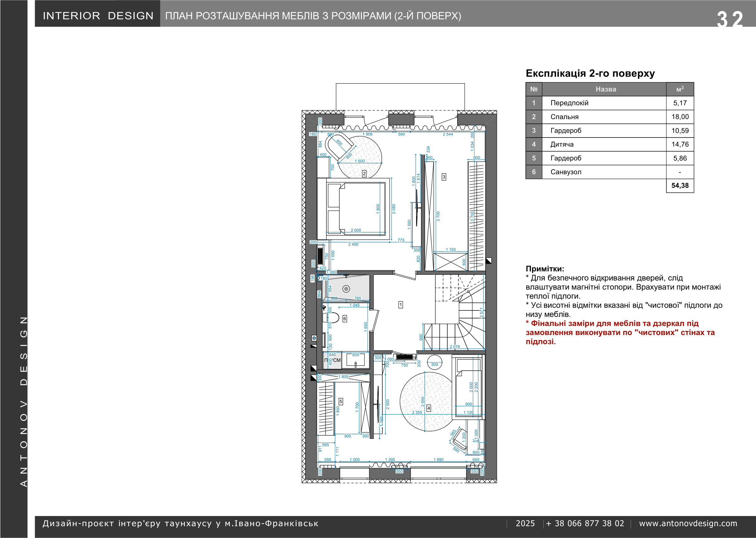Click the page number 32
The width and height of the screenshot is (756, 538).
(730, 19)
